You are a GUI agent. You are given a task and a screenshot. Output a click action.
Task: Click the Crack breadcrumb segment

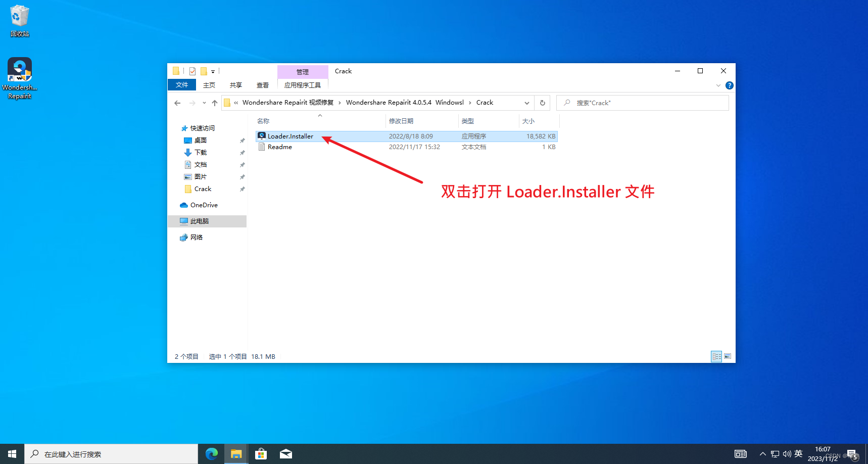[485, 103]
